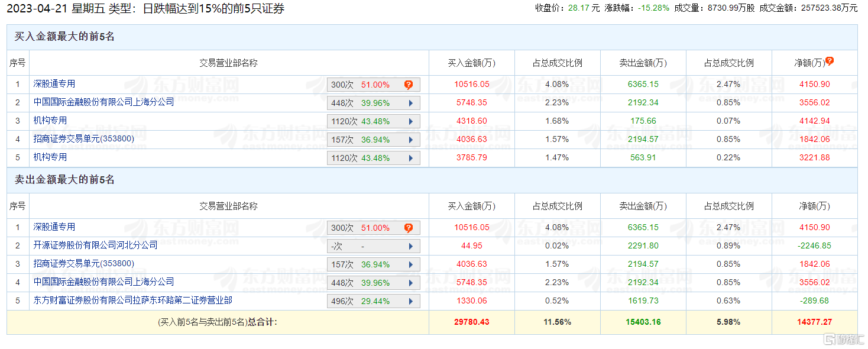Click the 总合计 summary row label
868x349 pixels.
click(218, 322)
